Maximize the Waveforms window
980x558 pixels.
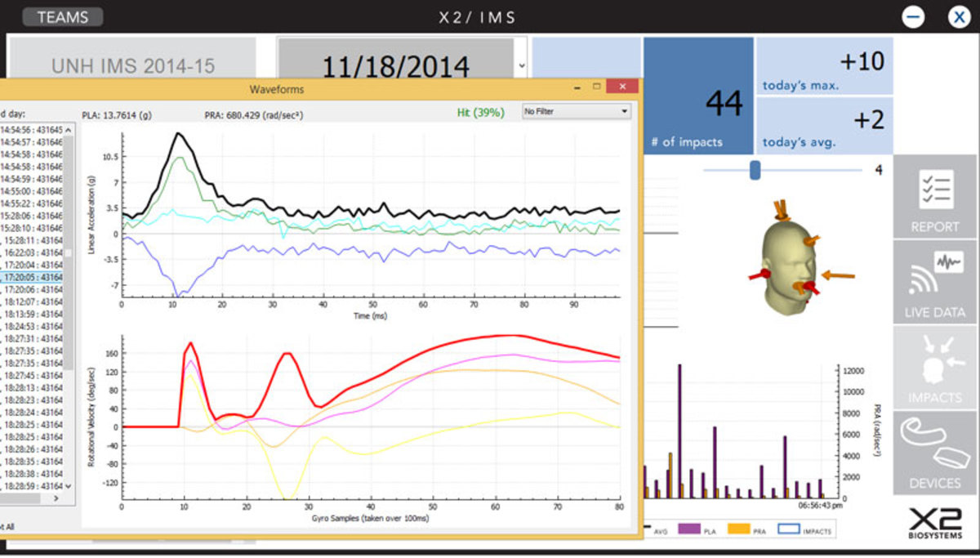pos(597,87)
